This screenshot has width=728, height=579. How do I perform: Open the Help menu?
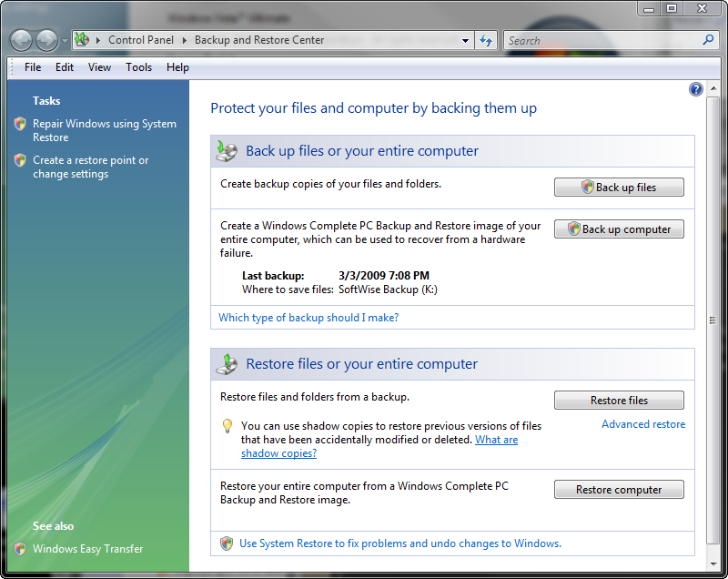(x=177, y=67)
